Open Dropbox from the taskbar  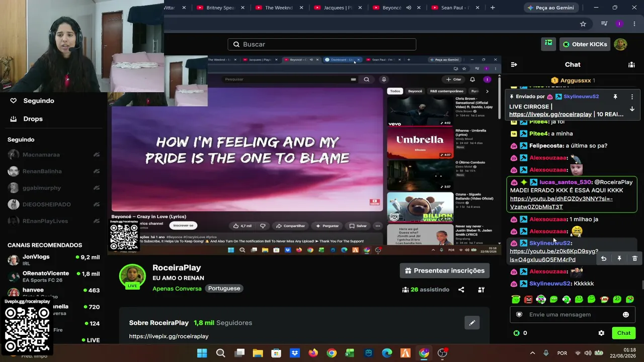click(x=294, y=353)
